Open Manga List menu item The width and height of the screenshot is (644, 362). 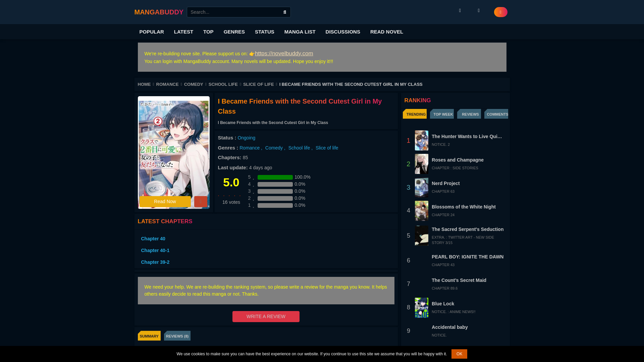pos(300,32)
